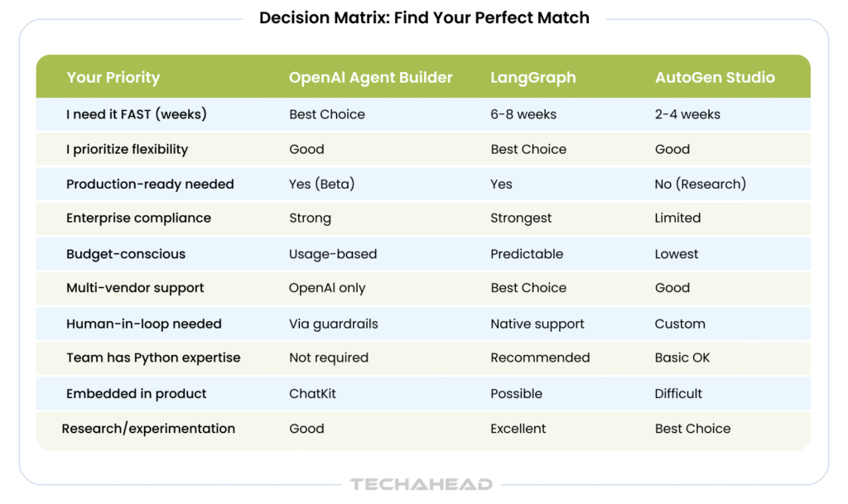Click the 'Via guardrails' cell

(x=333, y=324)
